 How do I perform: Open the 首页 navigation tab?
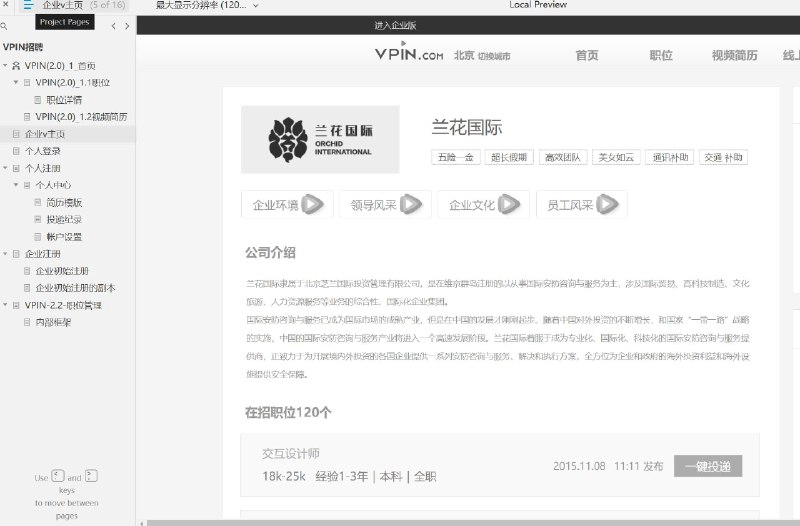pos(587,55)
